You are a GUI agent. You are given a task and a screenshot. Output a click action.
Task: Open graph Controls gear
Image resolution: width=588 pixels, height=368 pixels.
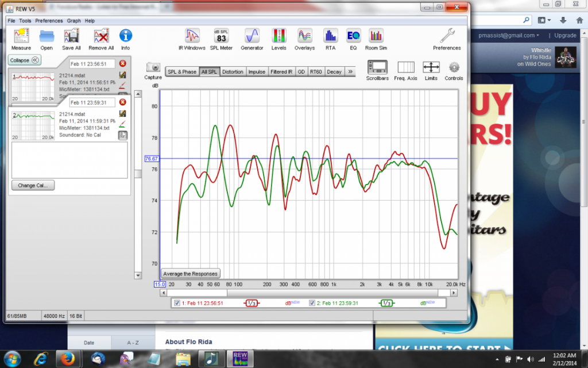(x=454, y=71)
